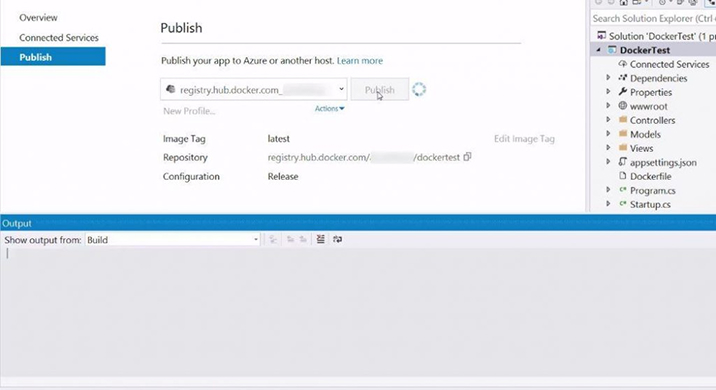
Task: Select the Dockerfile label in Solution Explorer
Action: coord(651,176)
